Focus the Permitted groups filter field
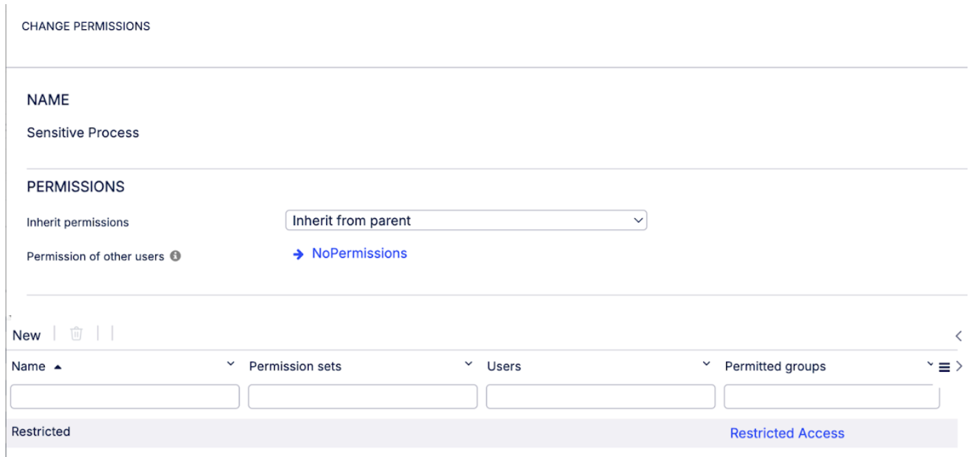Image resolution: width=980 pixels, height=457 pixels. click(x=832, y=397)
